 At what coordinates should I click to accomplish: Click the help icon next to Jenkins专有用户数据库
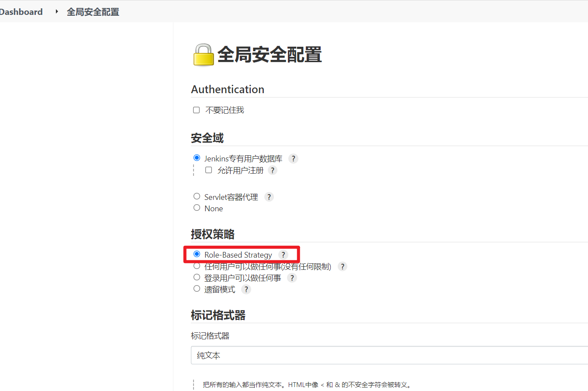click(x=294, y=159)
